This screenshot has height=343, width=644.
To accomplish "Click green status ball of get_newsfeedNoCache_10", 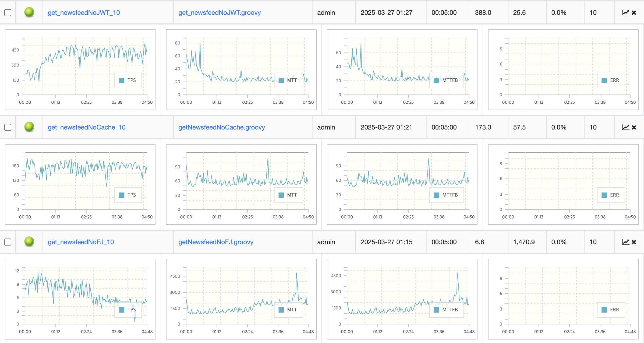I will [x=29, y=127].
